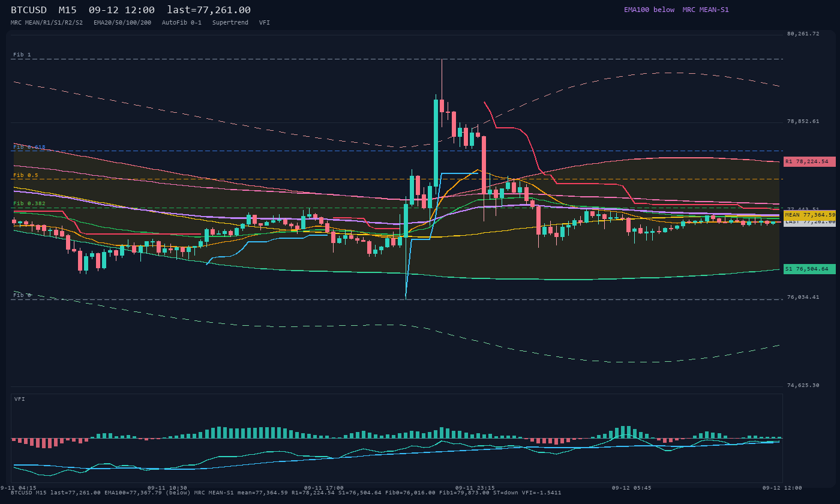Click the 09-12 12:00 timestamp in title
The width and height of the screenshot is (840, 504).
[122, 10]
